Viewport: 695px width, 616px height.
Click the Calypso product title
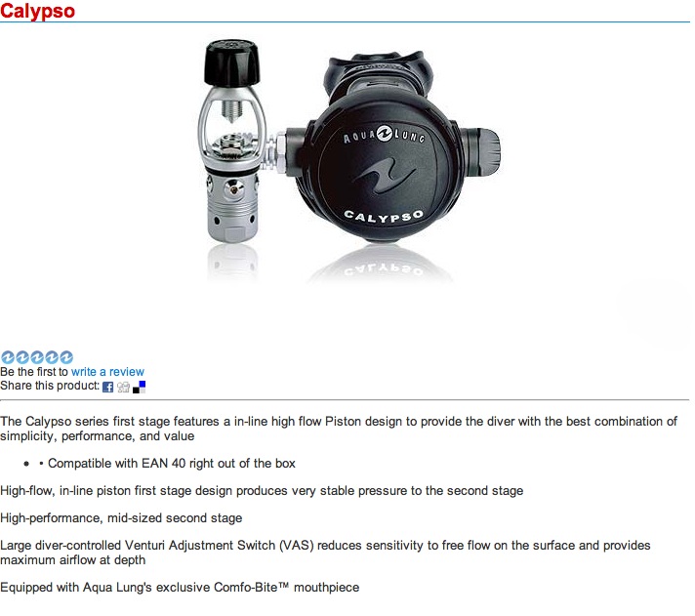pos(38,11)
